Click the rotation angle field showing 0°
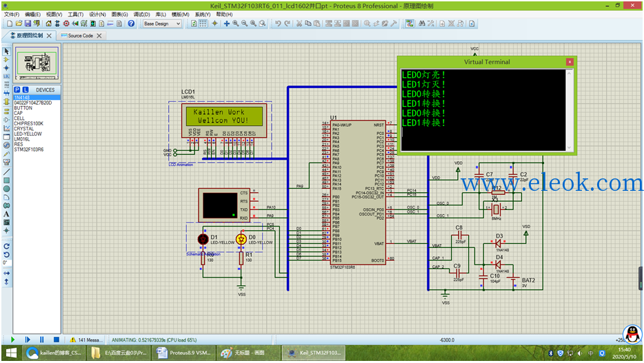The image size is (644, 363). point(7,262)
